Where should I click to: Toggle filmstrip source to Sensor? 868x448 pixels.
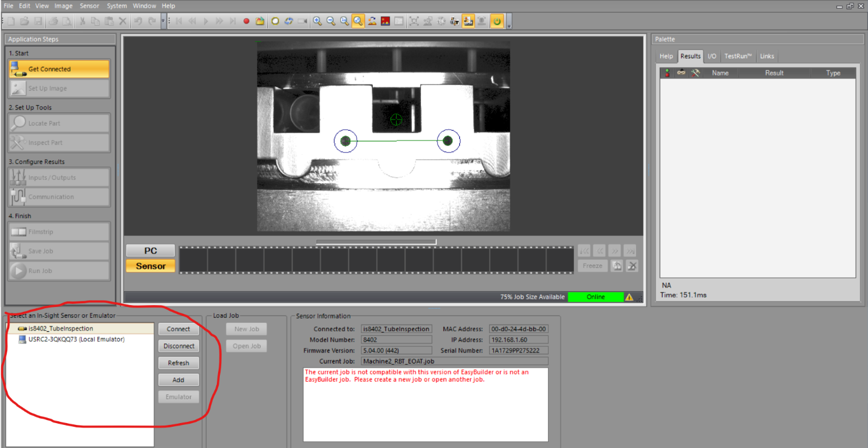point(151,266)
